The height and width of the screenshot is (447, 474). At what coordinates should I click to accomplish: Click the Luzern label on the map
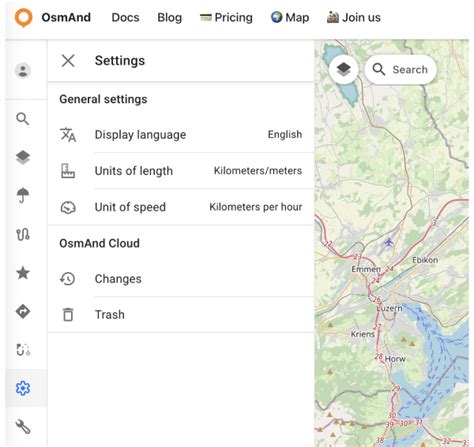[389, 308]
